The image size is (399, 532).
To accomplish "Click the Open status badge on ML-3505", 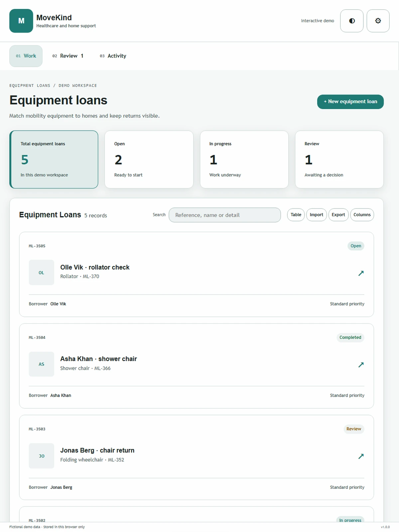I will 356,246.
